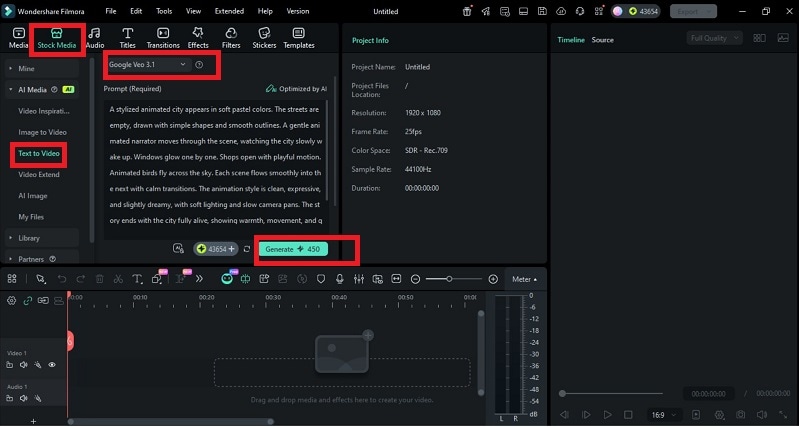Open the Audio tab

coord(95,39)
